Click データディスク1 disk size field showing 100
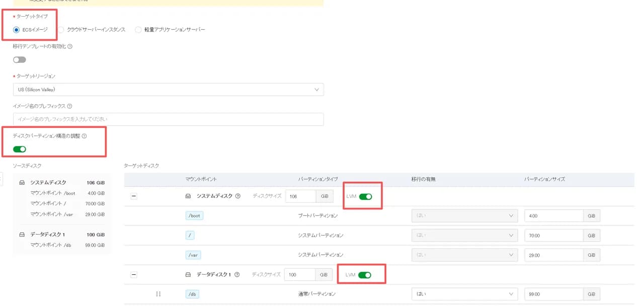 (299, 275)
